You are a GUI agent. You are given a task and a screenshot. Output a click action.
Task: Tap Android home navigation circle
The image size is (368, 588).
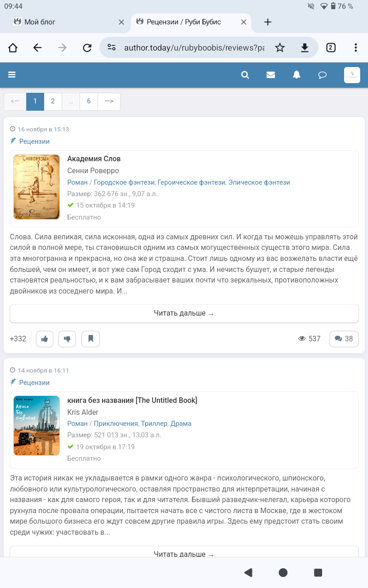[x=283, y=572]
